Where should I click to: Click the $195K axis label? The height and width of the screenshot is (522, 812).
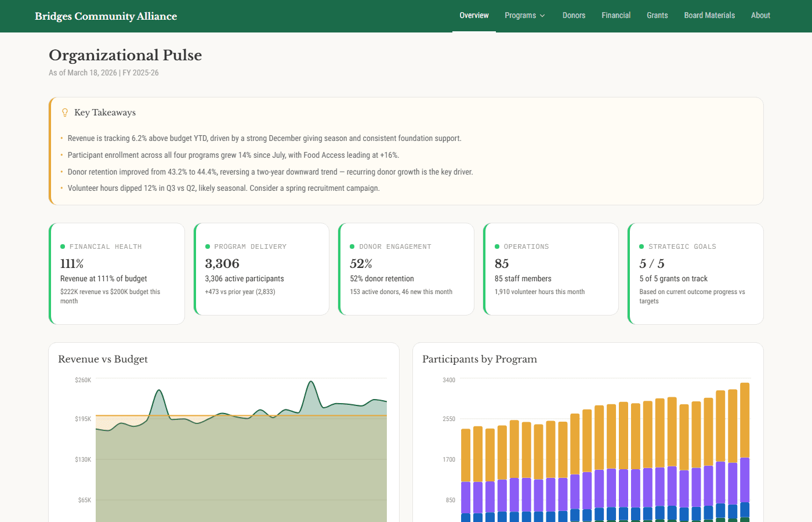coord(83,419)
